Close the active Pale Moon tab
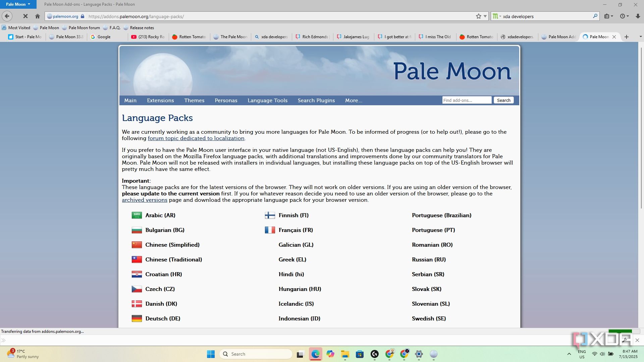 tap(614, 37)
